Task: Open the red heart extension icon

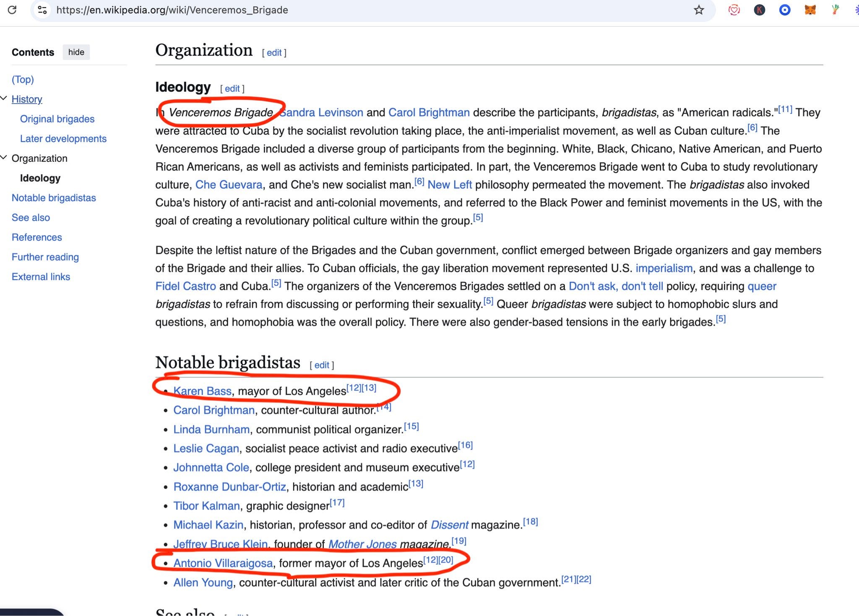Action: (734, 10)
